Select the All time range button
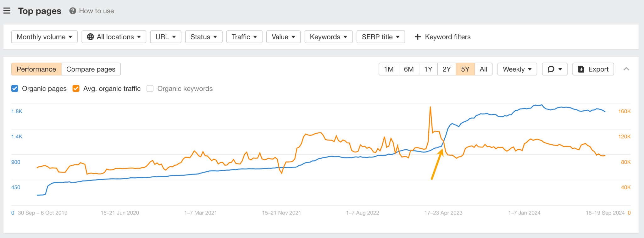Image resolution: width=644 pixels, height=238 pixels. [x=483, y=69]
